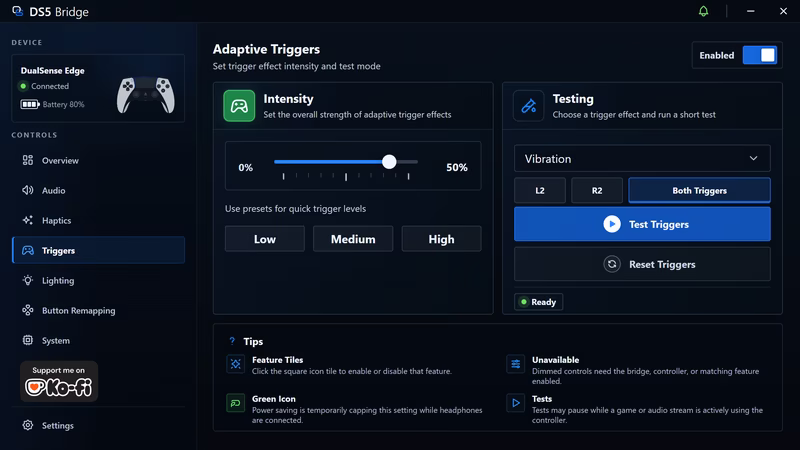Click the Tips question mark icon

[x=232, y=341]
